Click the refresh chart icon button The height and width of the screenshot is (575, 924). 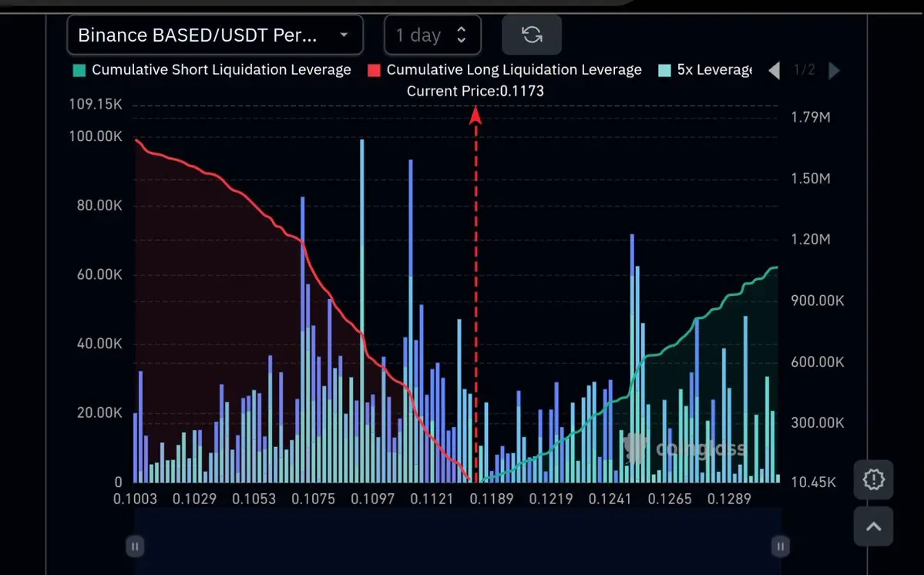click(x=532, y=35)
